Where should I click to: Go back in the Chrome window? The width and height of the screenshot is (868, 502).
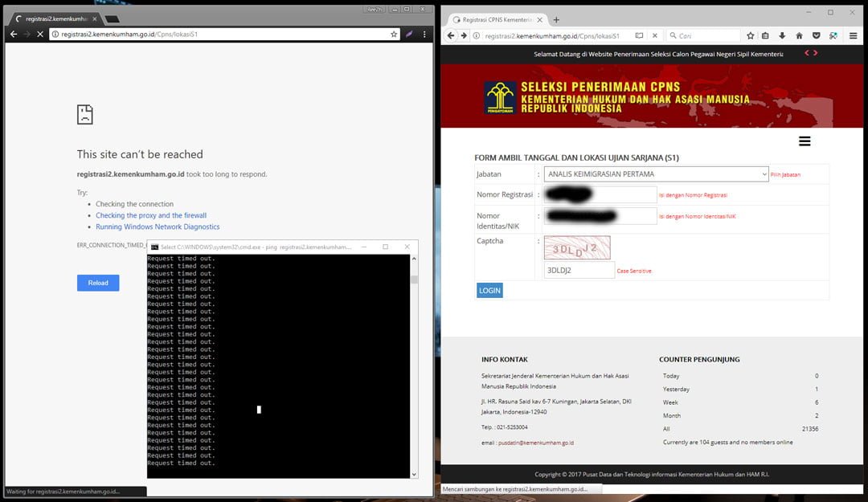tap(14, 35)
